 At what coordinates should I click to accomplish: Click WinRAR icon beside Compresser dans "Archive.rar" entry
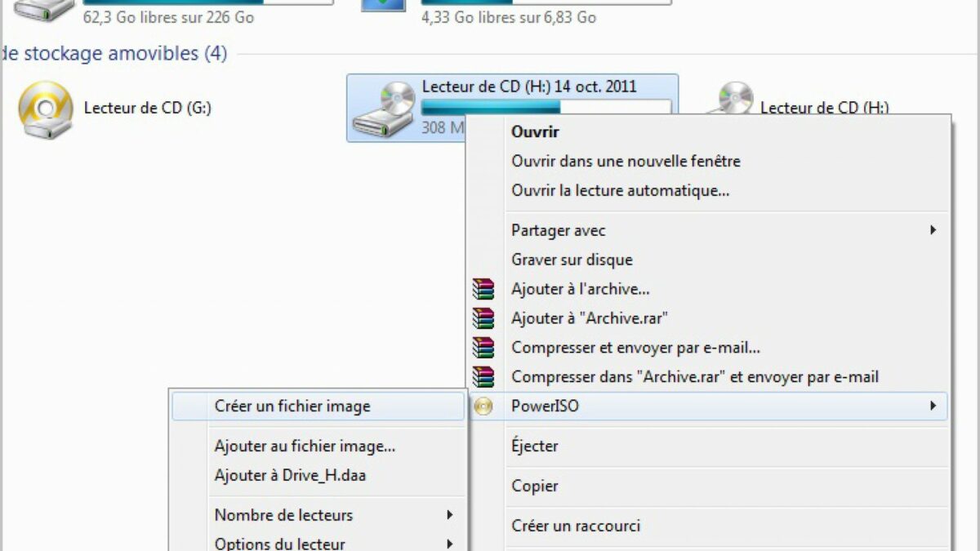[483, 377]
